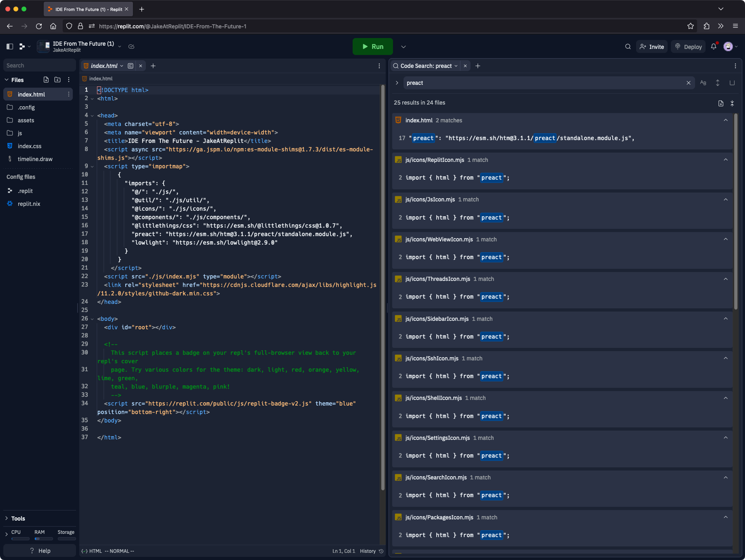
Task: Click the Invite button
Action: pyautogui.click(x=652, y=47)
